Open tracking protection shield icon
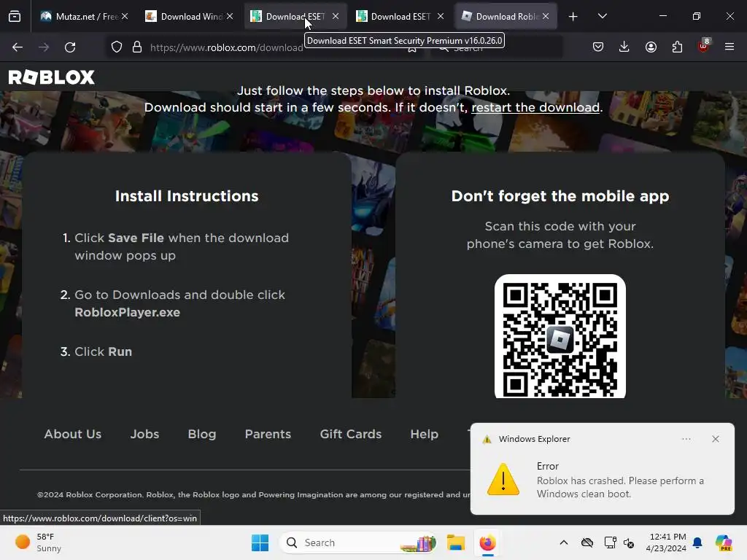This screenshot has height=560, width=747. click(x=117, y=47)
